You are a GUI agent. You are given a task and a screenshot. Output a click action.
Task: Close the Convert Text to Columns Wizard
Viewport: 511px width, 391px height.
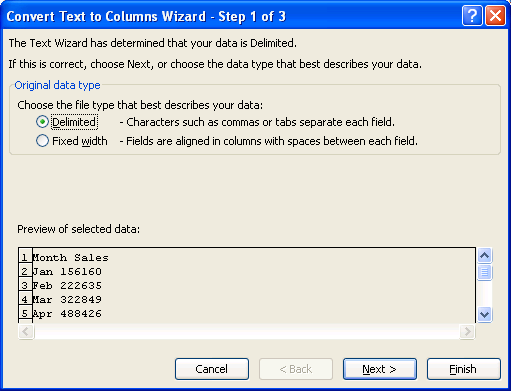click(x=495, y=16)
